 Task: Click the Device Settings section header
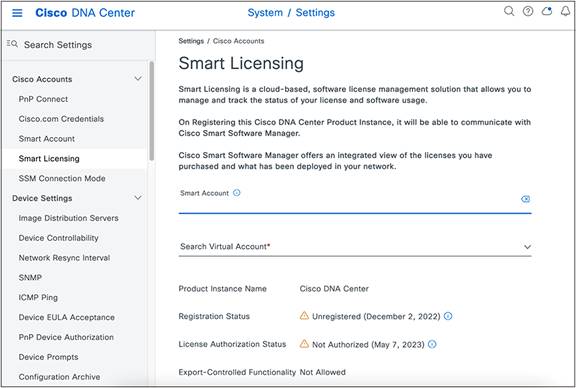pos(42,198)
